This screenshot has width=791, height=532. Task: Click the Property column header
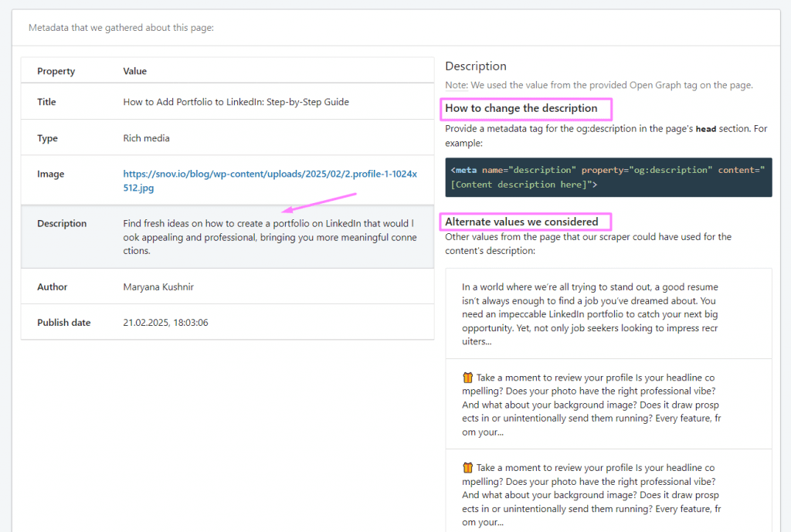[x=55, y=70]
